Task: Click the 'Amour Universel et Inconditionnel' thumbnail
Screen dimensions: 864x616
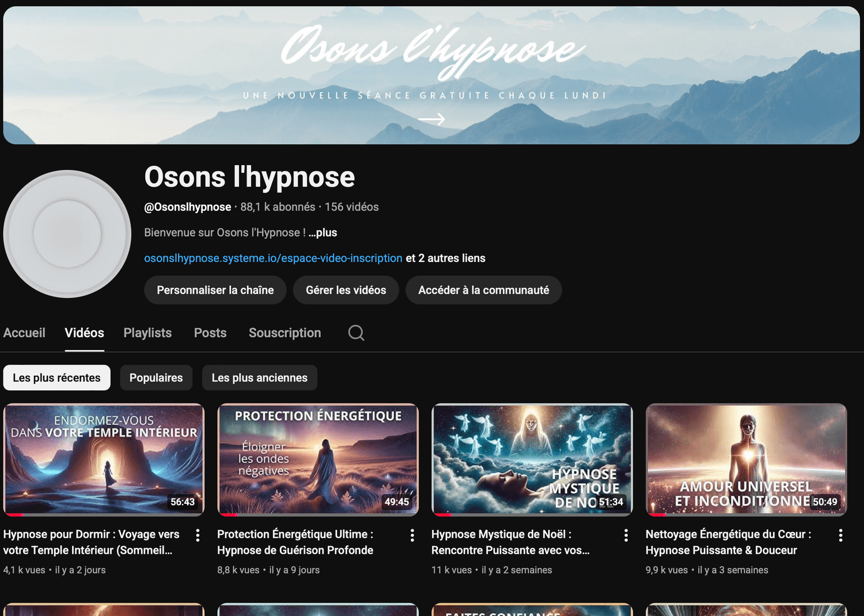Action: [x=746, y=459]
